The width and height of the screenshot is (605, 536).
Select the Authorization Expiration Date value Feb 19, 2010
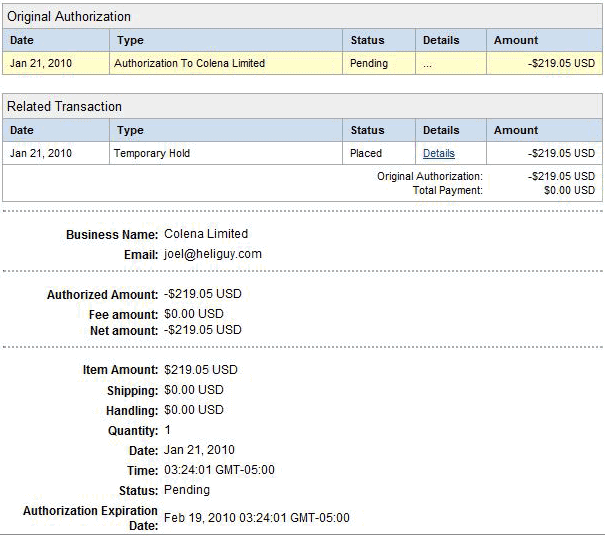click(257, 518)
